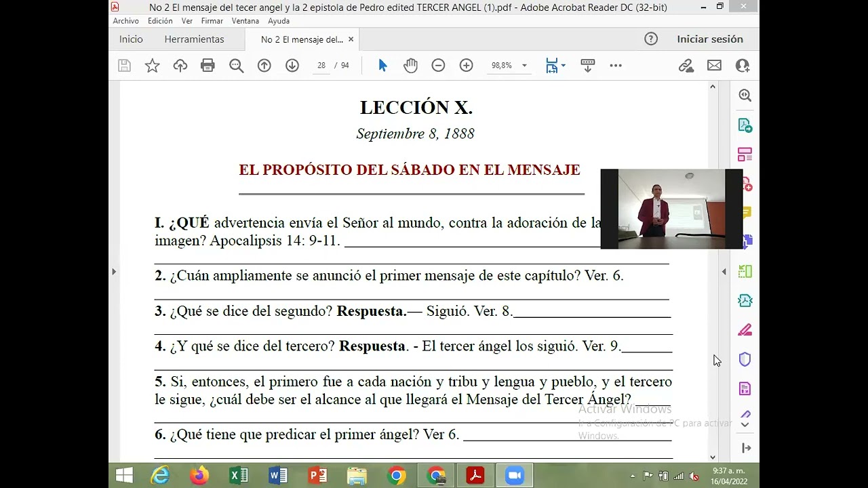Viewport: 868px width, 488px height.
Task: Open the Windows Start menu
Action: pos(124,476)
